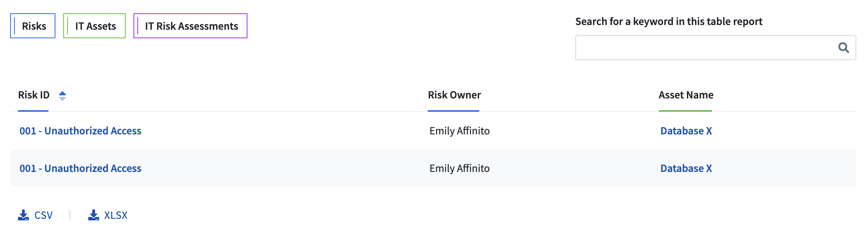Export table via XLSX text link
Image resolution: width=868 pixels, height=236 pixels.
point(116,215)
